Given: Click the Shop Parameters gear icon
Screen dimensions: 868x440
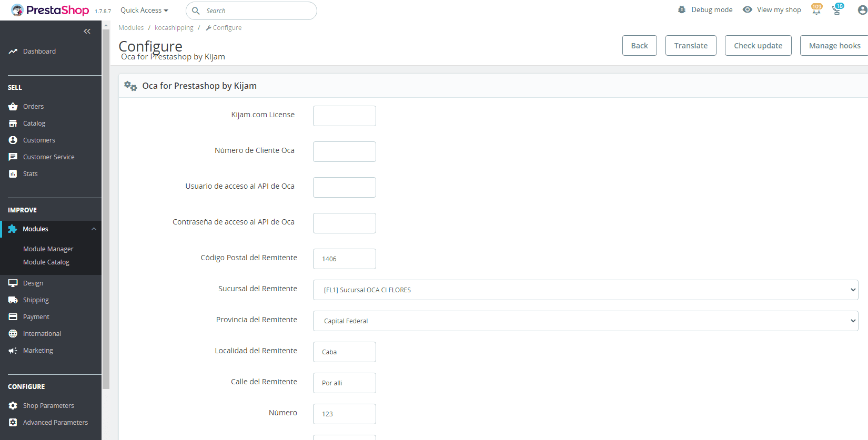Looking at the screenshot, I should point(13,405).
